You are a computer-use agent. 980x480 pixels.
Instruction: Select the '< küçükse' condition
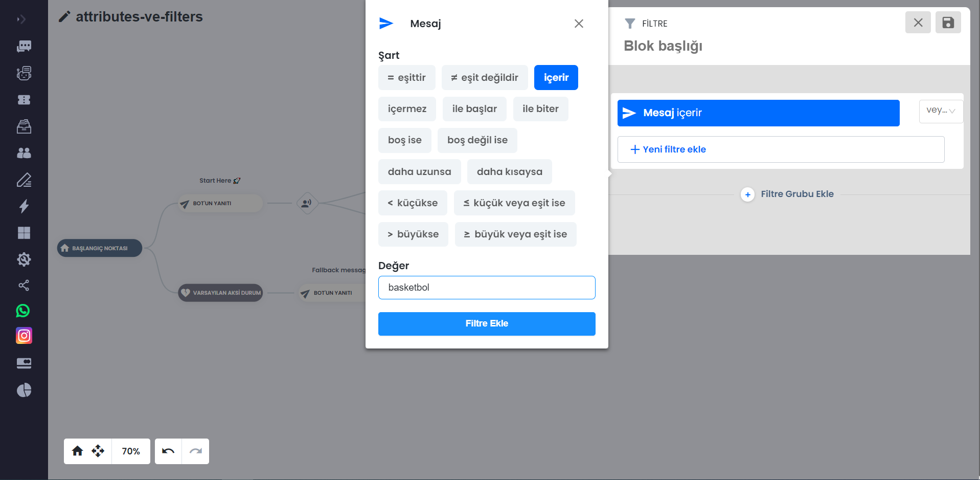coord(413,203)
